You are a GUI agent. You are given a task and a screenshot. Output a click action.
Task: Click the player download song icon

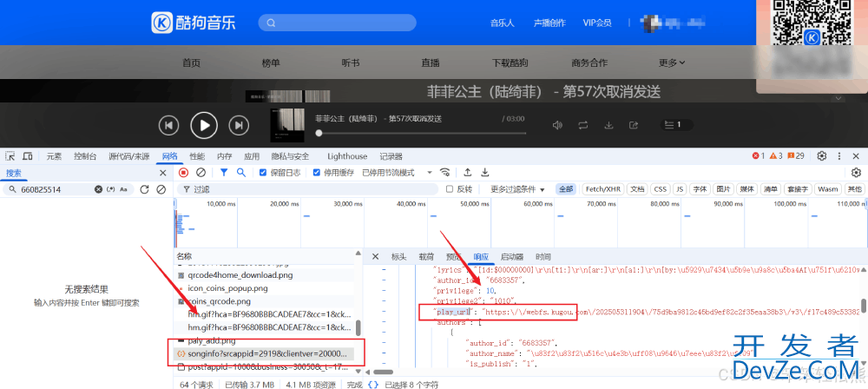tap(609, 126)
